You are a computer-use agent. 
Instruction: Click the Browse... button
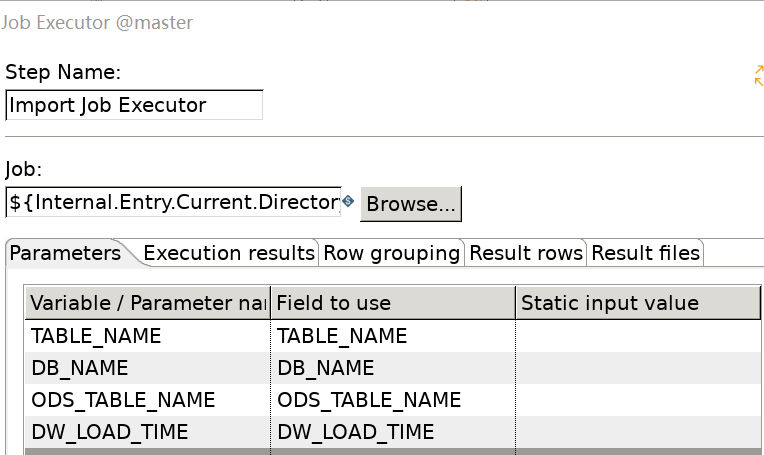410,204
